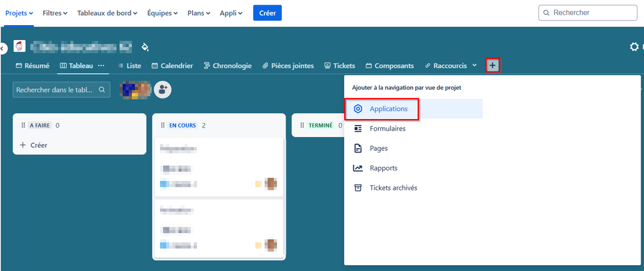Collapse the sidebar with the arrow button
This screenshot has height=271, width=644.
coord(2,48)
